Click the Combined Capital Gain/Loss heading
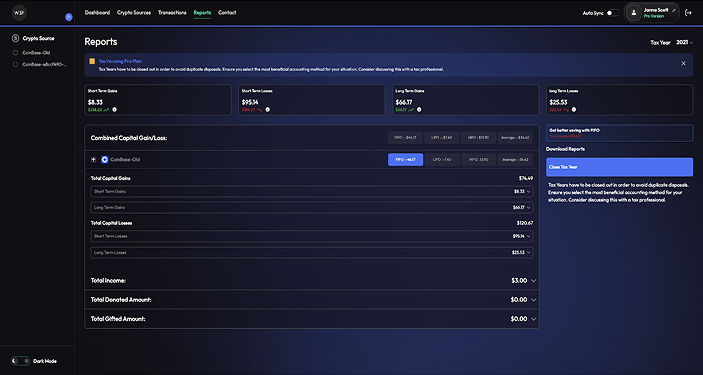 [x=129, y=138]
